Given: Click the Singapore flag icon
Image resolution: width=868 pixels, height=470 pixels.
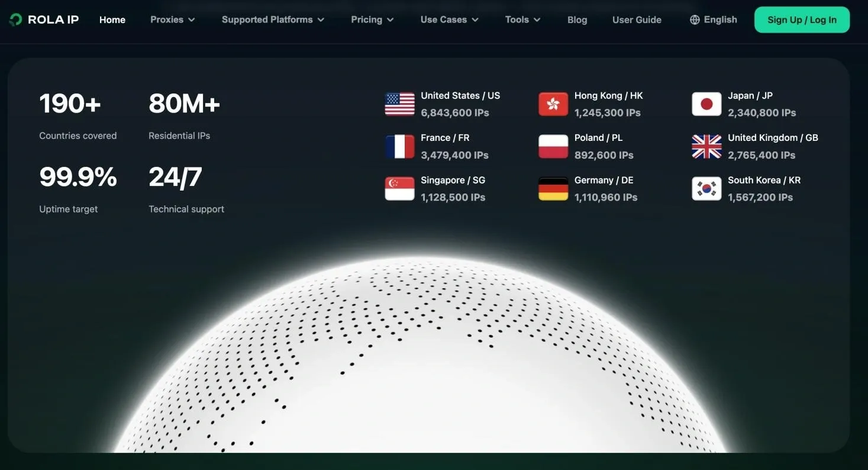Looking at the screenshot, I should 400,189.
